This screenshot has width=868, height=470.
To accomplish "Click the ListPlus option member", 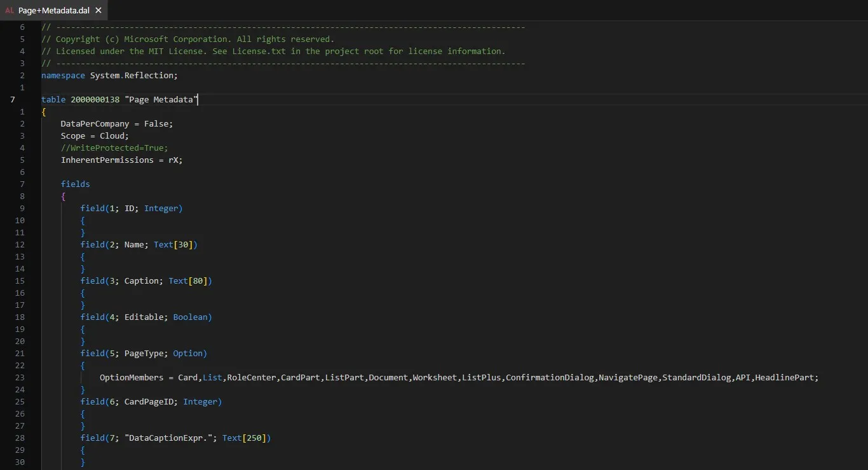I will point(481,377).
